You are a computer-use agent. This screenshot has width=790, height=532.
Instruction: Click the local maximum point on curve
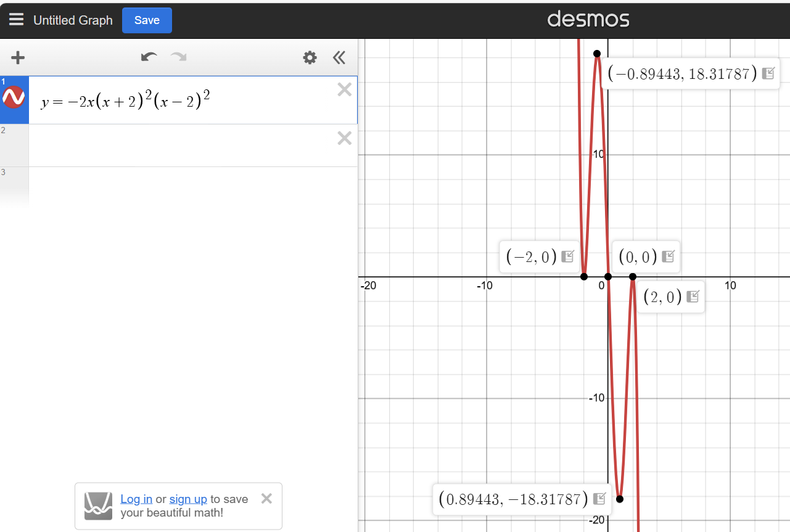click(x=597, y=54)
